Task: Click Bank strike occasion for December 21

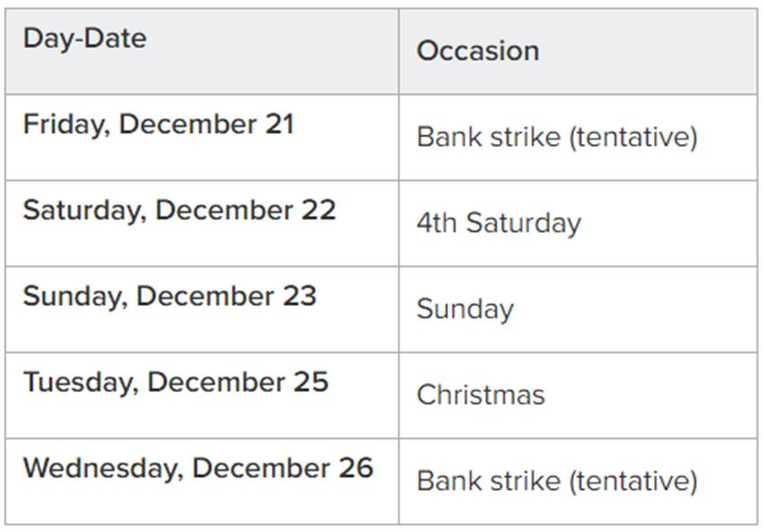Action: pos(556,137)
